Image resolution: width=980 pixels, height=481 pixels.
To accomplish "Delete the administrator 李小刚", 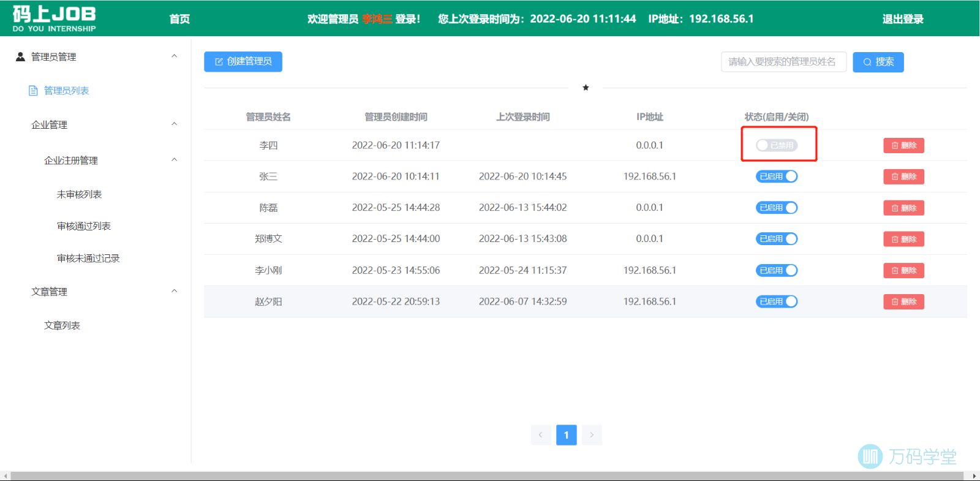I will [903, 270].
